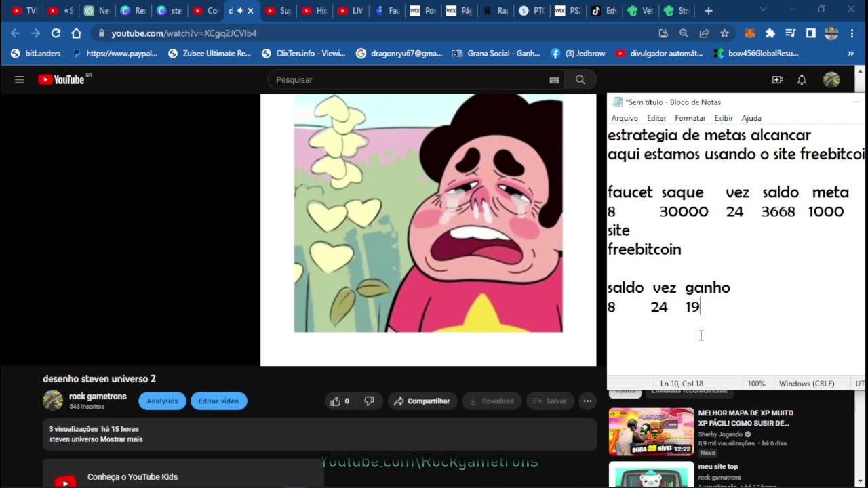Click the Editar vídeo button

[x=218, y=401]
